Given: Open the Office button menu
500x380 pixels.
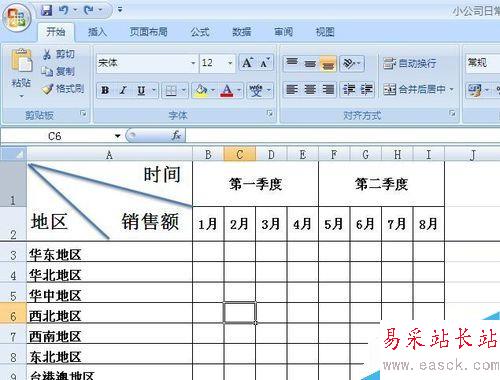Looking at the screenshot, I should [x=16, y=17].
